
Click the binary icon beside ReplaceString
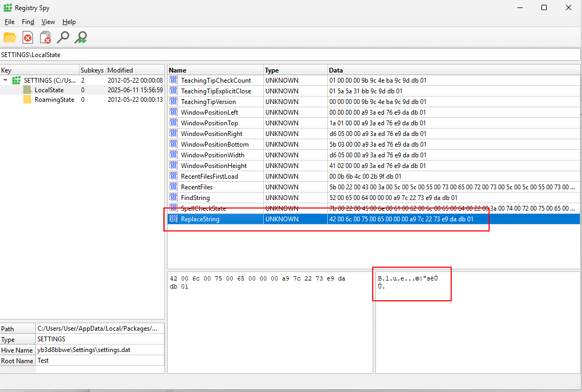click(174, 219)
